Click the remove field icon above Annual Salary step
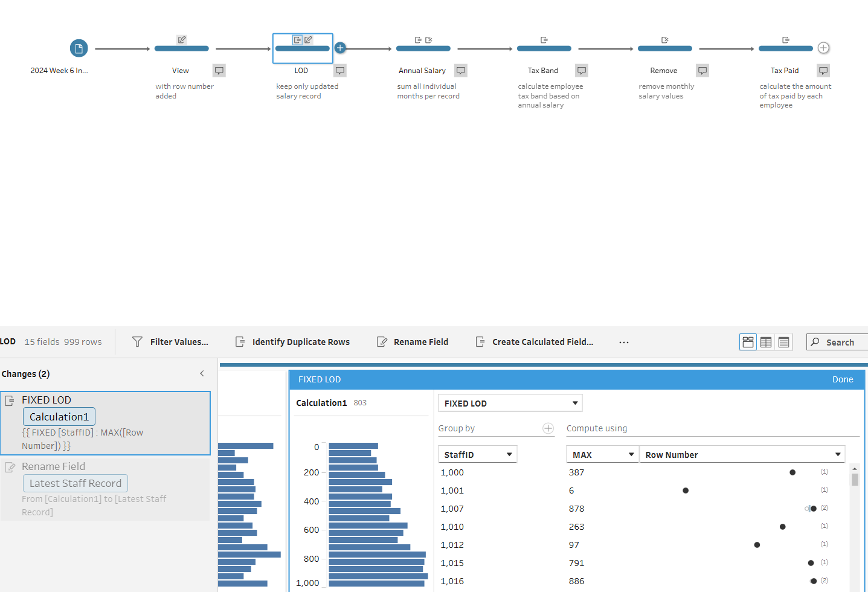Image resolution: width=868 pixels, height=592 pixels. pos(429,40)
